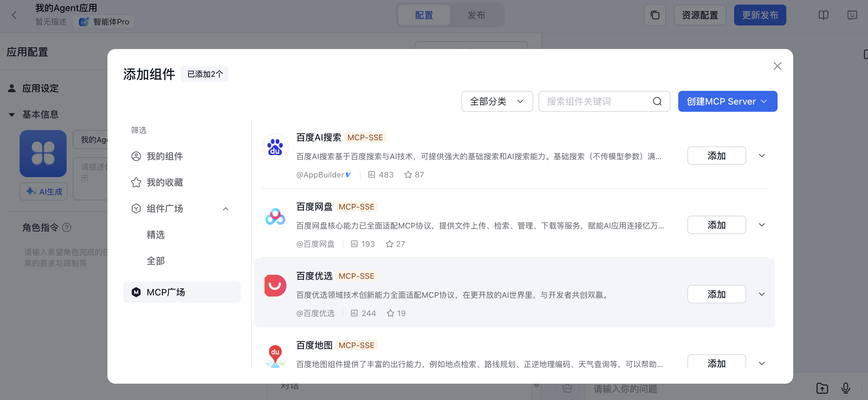Collapse the 基本信息 section
Image resolution: width=868 pixels, height=400 pixels.
coord(12,115)
